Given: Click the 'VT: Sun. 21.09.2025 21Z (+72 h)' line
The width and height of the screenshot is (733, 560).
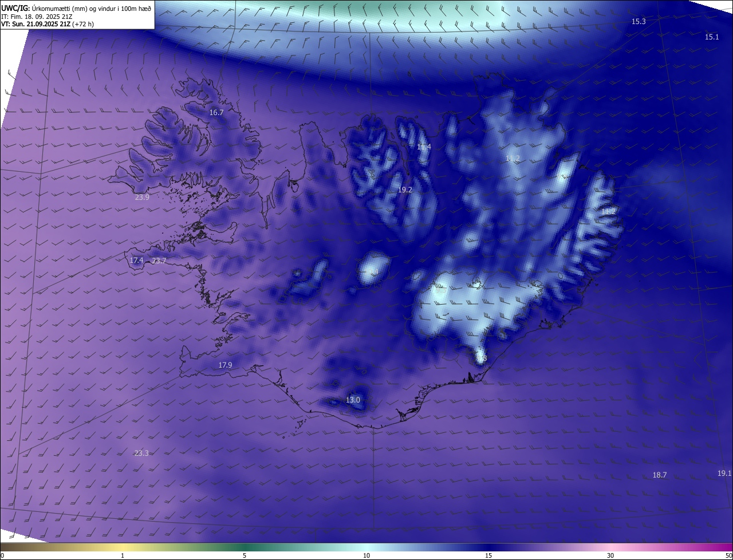Looking at the screenshot, I should [48, 24].
